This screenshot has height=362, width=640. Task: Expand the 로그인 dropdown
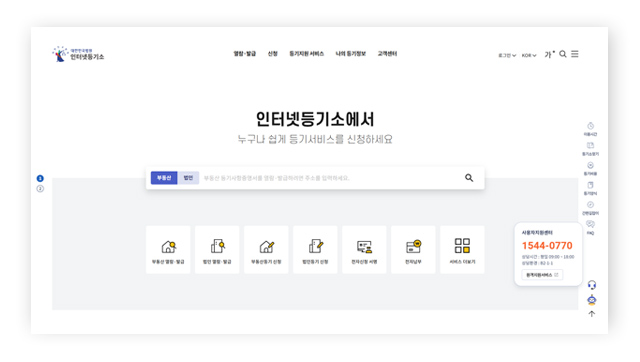(x=507, y=55)
